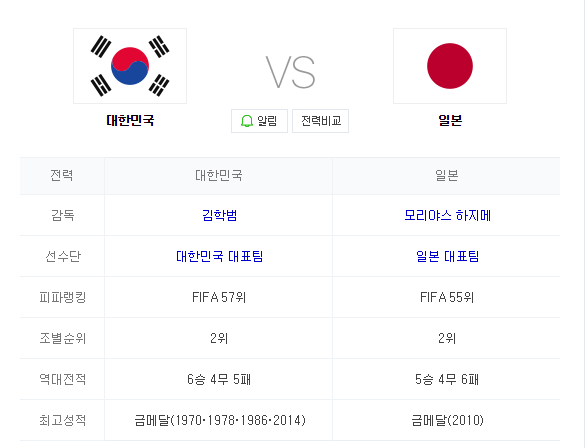Click the 금메달(2010) best result cell

coord(447,420)
